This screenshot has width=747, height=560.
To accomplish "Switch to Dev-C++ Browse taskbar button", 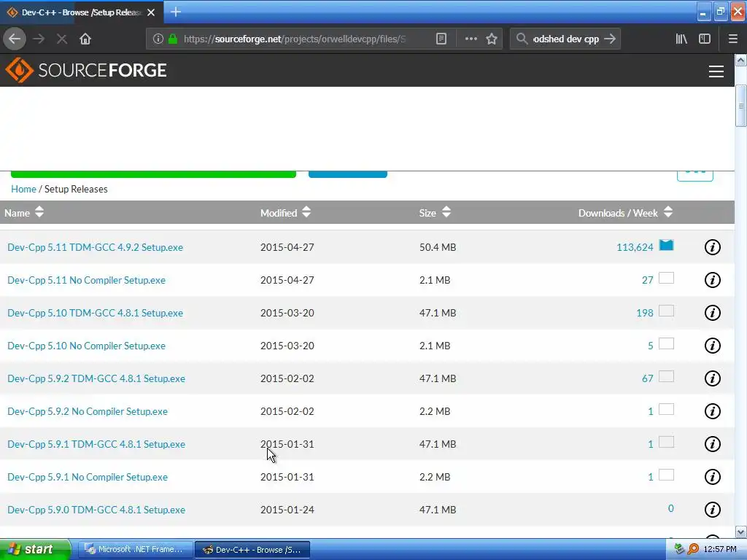I will 252,550.
